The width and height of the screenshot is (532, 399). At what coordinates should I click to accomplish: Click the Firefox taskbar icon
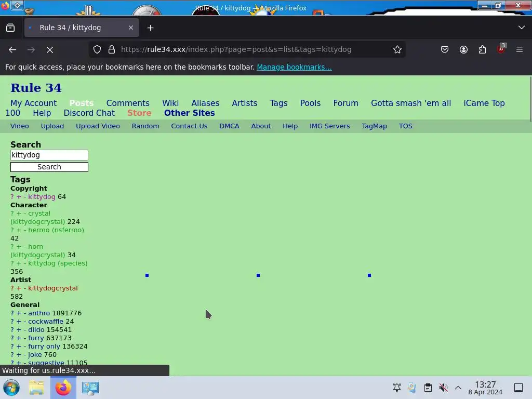[x=63, y=388]
